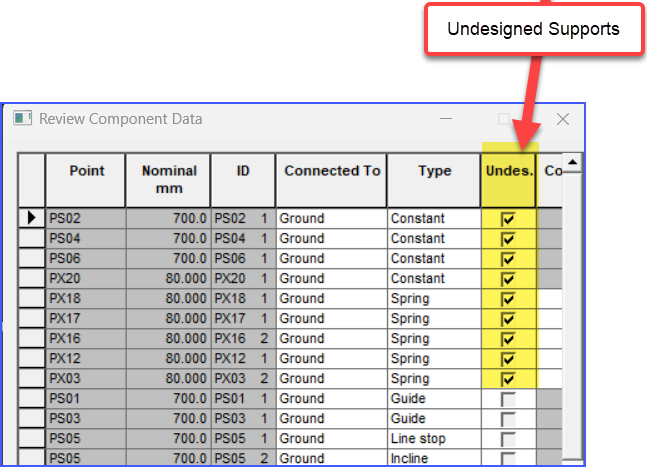Click the 700.0 nominal value for PS04
The height and width of the screenshot is (467, 647).
[168, 238]
